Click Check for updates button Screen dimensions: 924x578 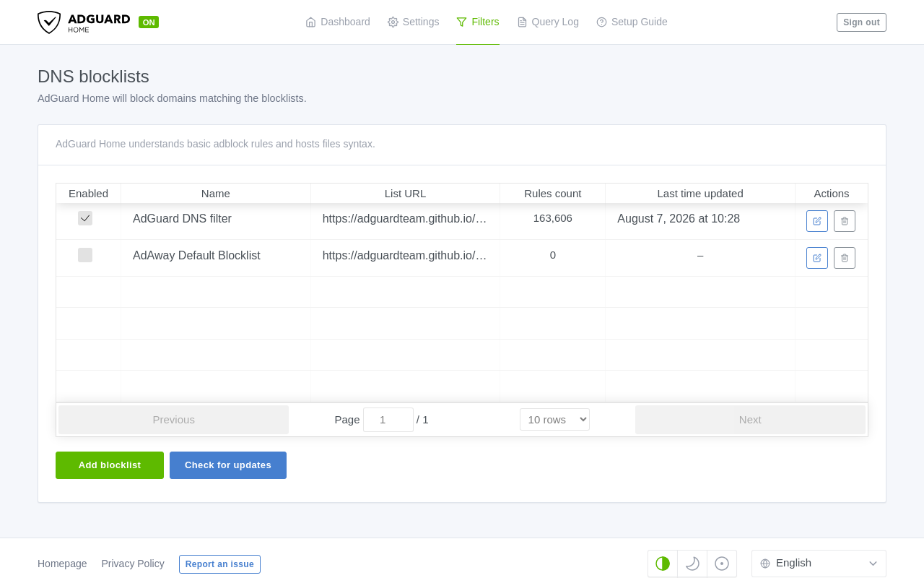(228, 465)
